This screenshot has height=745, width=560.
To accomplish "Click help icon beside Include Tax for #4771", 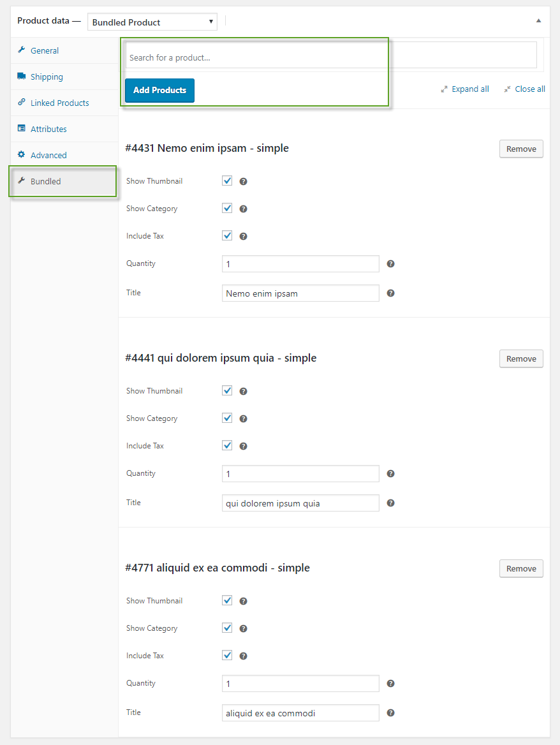I will (243, 656).
